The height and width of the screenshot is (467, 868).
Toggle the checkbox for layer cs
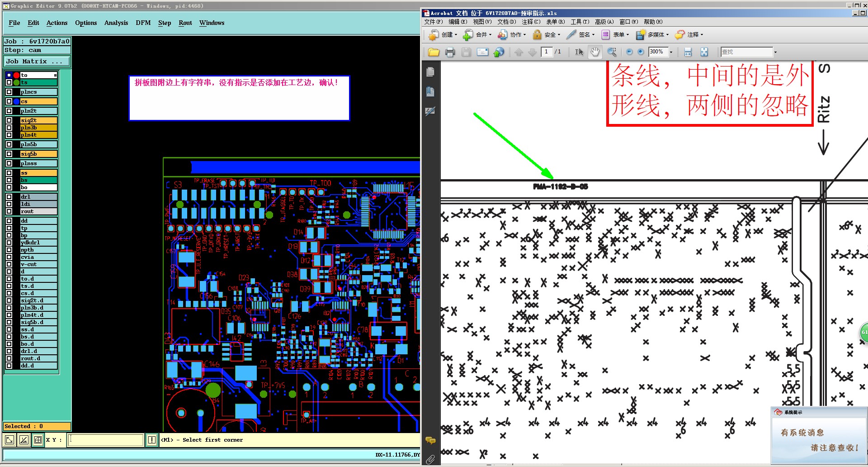(9, 101)
